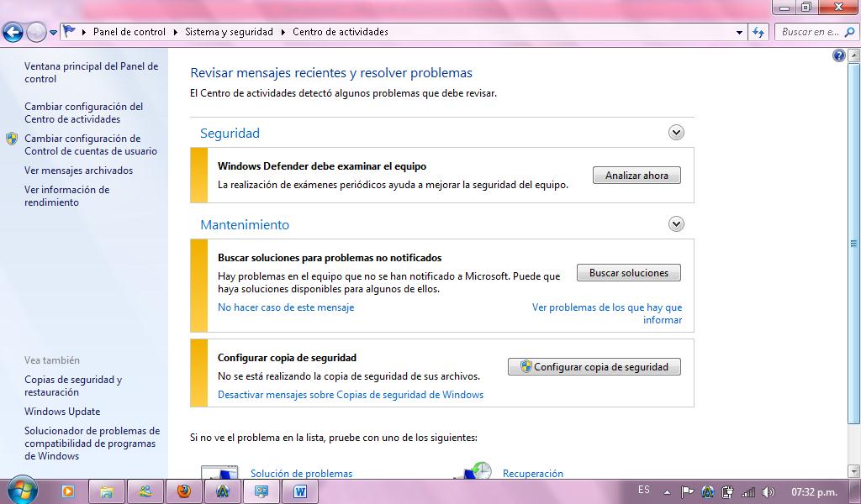The image size is (861, 504).
Task: Click the UAC shield icon in sidebar
Action: click(x=12, y=139)
